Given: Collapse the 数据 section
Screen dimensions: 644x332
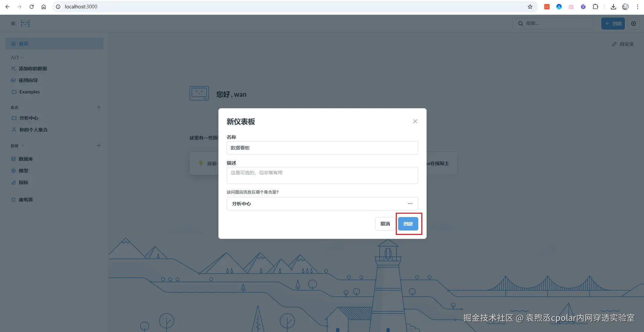Looking at the screenshot, I should [x=17, y=146].
